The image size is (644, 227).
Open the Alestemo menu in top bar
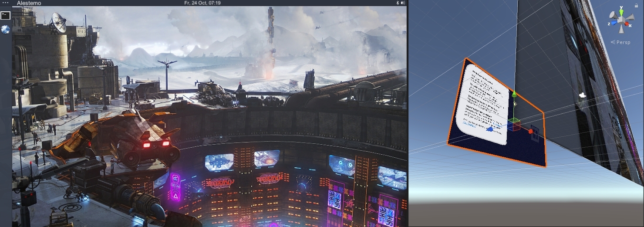coord(29,3)
